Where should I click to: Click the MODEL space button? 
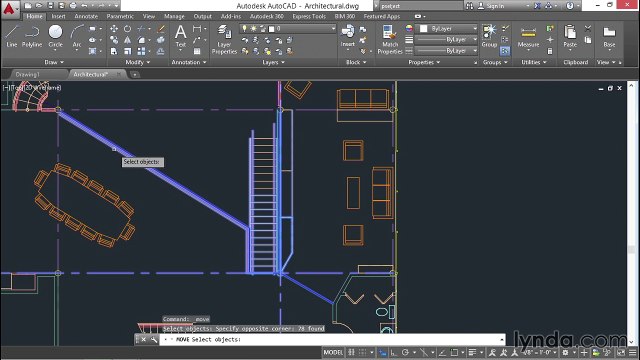pyautogui.click(x=333, y=352)
